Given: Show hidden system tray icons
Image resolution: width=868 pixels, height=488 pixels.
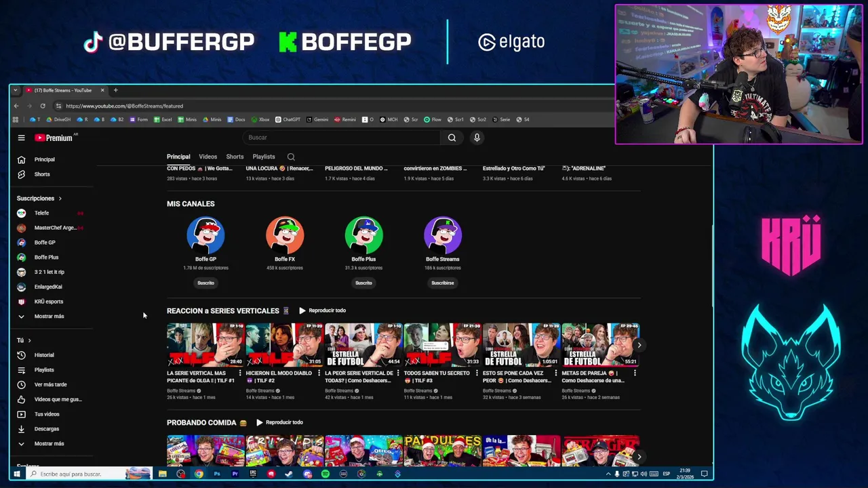Looking at the screenshot, I should tap(608, 474).
